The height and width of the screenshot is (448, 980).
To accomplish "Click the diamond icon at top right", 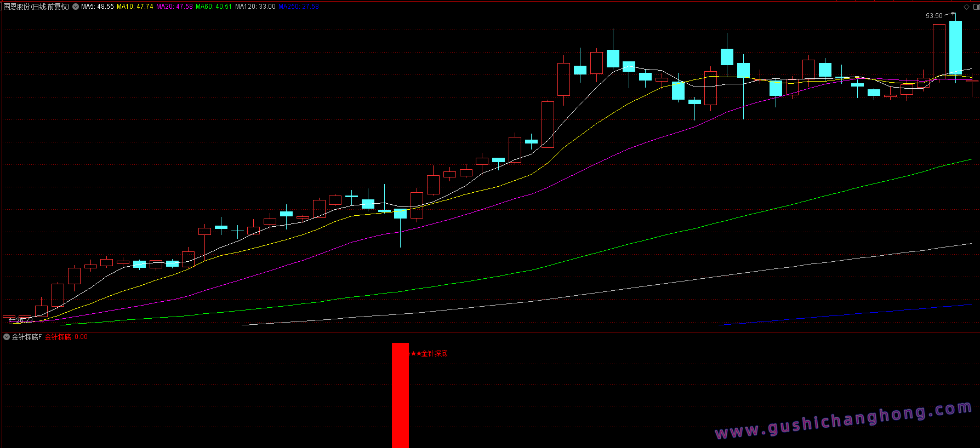I will pos(966,7).
